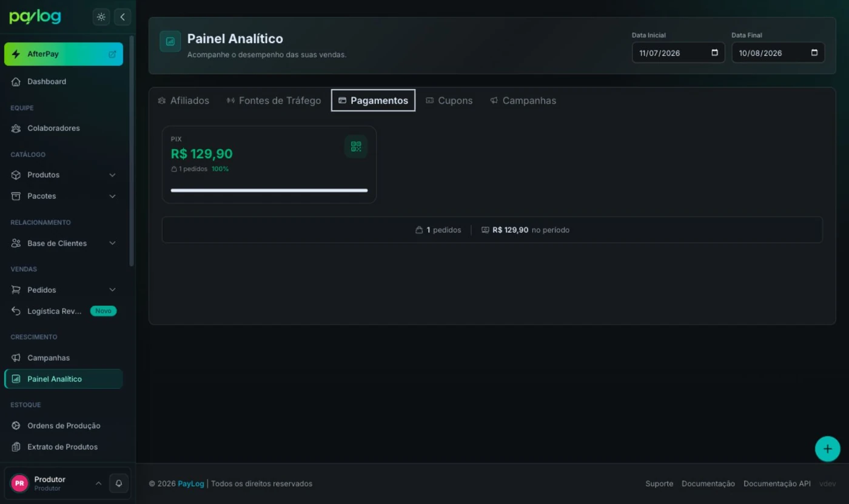This screenshot has height=504, width=849.
Task: Open the Suporte footer link
Action: click(659, 484)
